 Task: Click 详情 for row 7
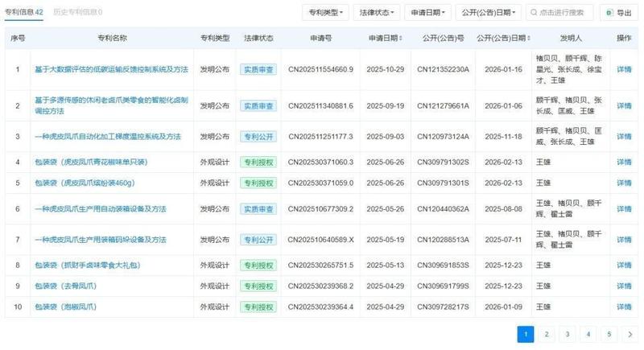[624, 240]
